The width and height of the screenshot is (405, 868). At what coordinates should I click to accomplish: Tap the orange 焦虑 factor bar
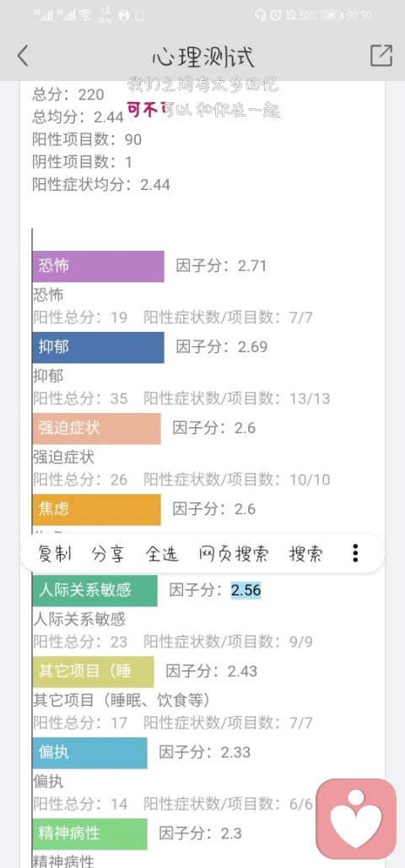[x=96, y=509]
